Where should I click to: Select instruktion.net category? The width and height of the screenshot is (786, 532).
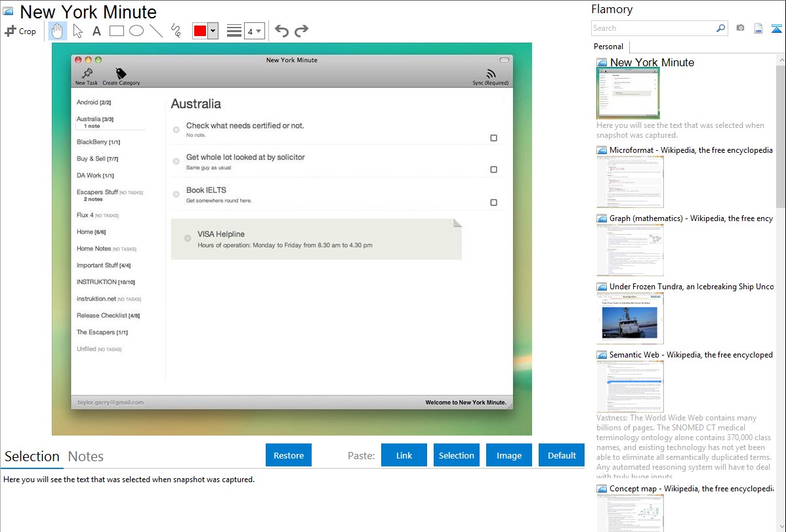click(x=109, y=299)
